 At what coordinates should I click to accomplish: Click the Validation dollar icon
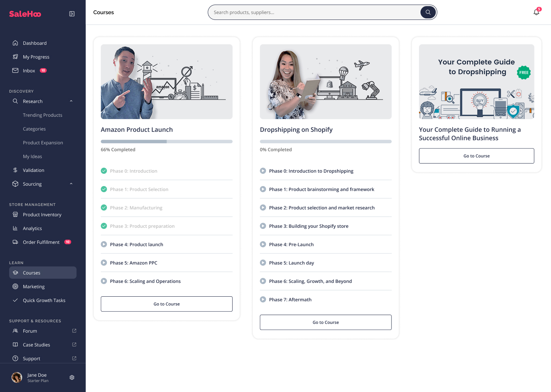(15, 170)
